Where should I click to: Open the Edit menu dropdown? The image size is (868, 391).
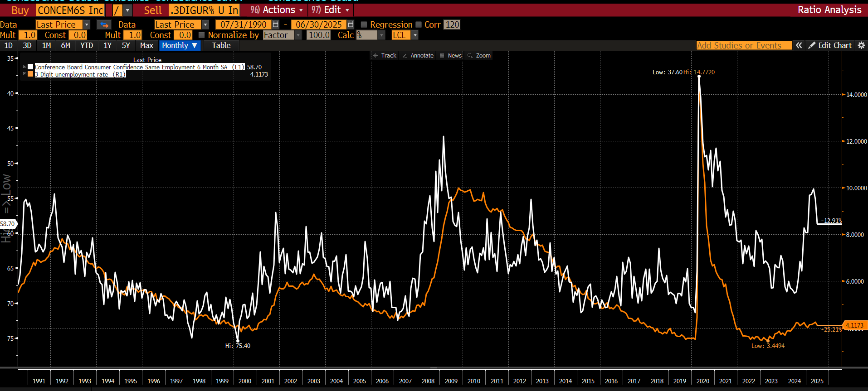pos(330,10)
